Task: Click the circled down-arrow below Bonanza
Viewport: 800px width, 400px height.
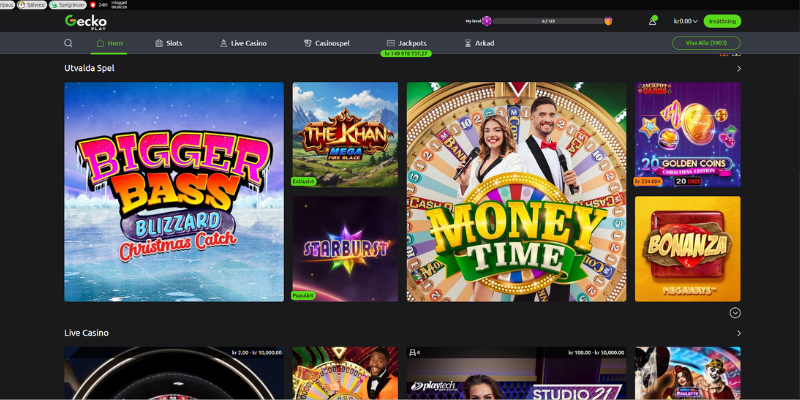Action: [x=735, y=313]
